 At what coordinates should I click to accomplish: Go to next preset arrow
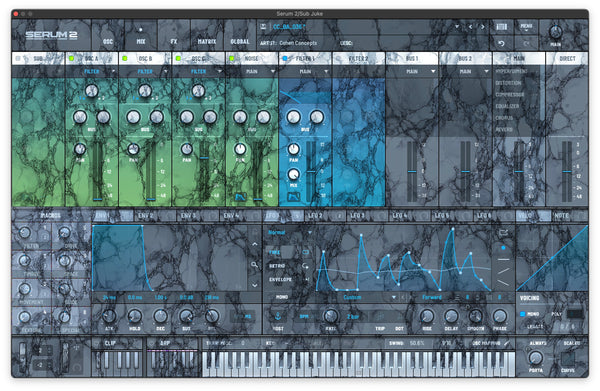[x=483, y=27]
